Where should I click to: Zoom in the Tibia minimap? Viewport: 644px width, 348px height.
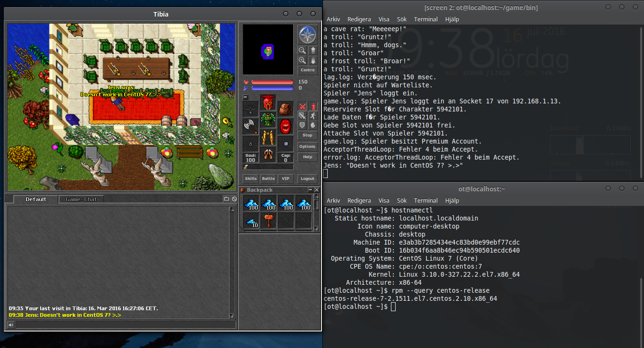pos(302,60)
